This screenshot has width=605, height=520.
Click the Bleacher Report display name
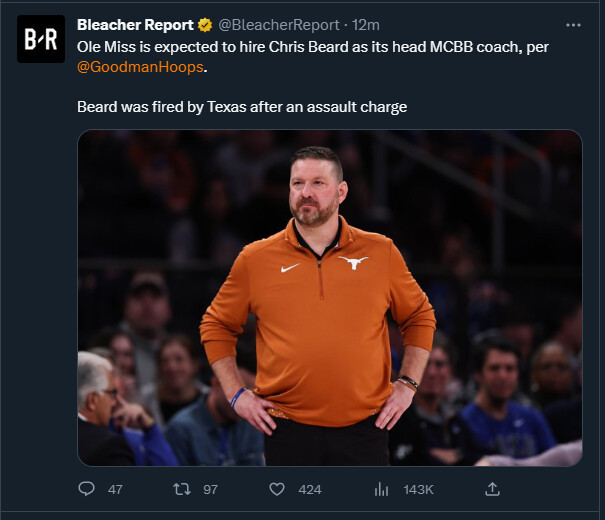(135, 24)
